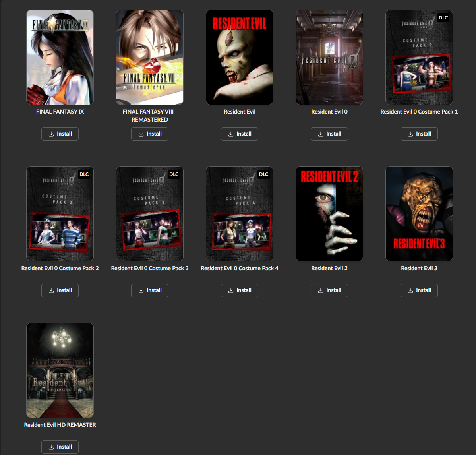This screenshot has height=455, width=476.
Task: Click the download icon on Resident Evil 0's Install button
Action: [321, 134]
